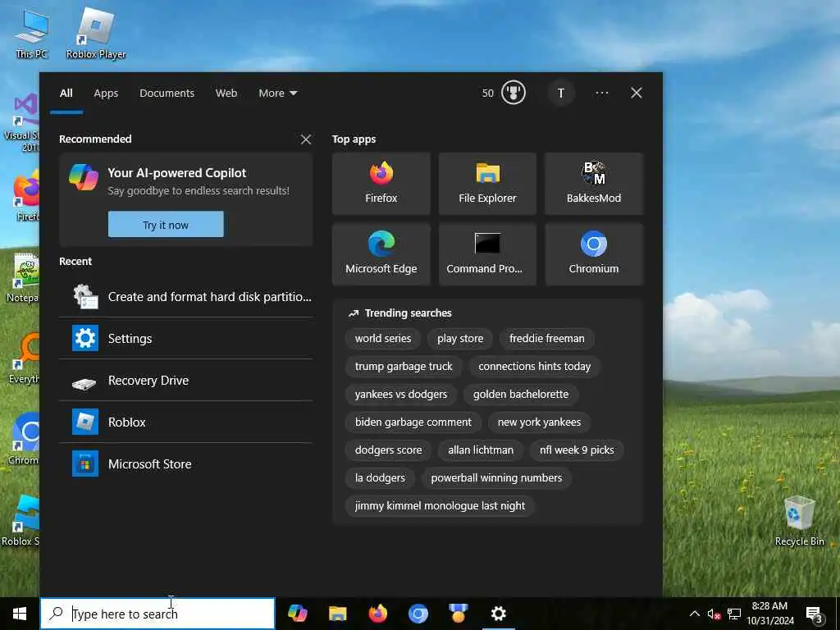
Task: Show hidden system tray icons
Action: 694,614
